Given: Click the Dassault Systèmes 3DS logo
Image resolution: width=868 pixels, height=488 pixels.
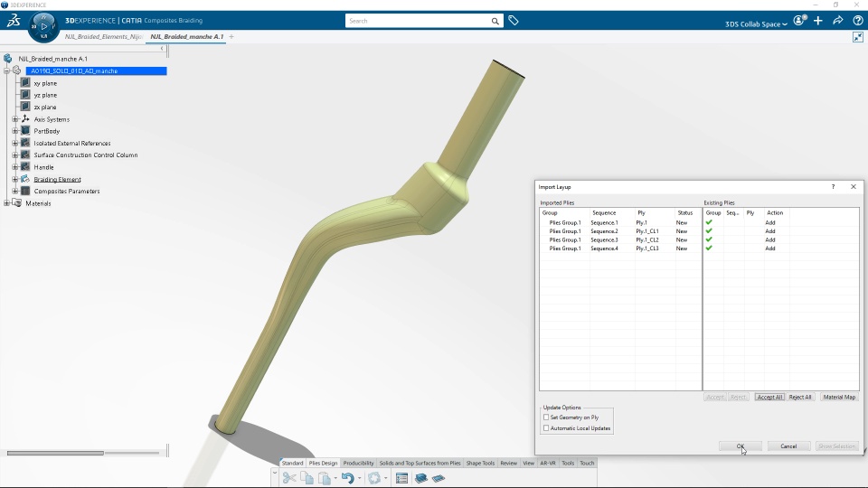Looking at the screenshot, I should (x=14, y=21).
